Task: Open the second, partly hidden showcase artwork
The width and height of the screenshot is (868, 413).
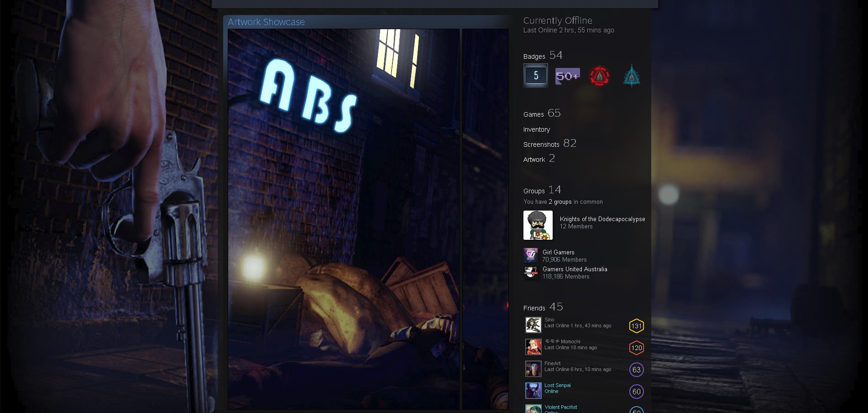Action: pyautogui.click(x=486, y=219)
